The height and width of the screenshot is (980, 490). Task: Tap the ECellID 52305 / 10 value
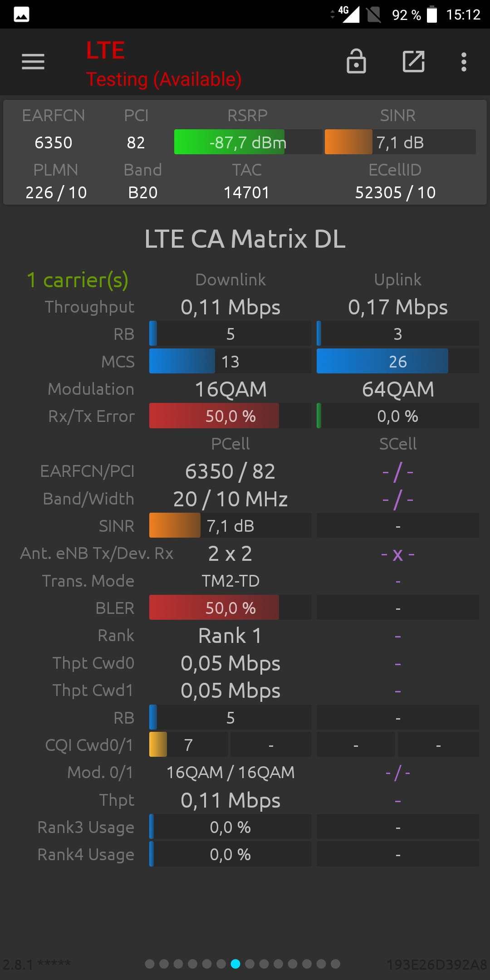395,192
